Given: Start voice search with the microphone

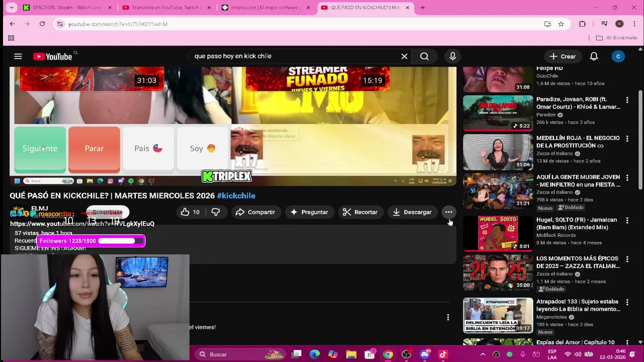Looking at the screenshot, I should [x=453, y=56].
